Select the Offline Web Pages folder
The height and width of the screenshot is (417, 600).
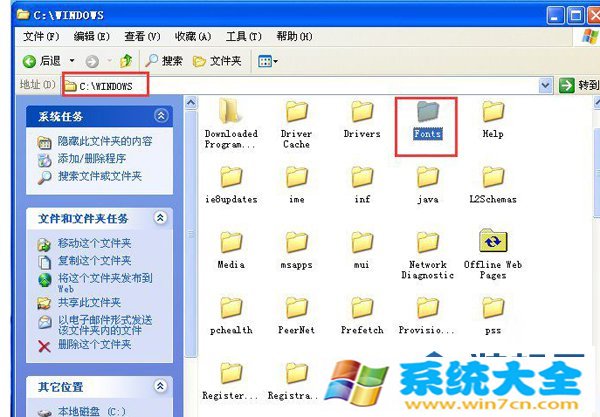coord(493,254)
